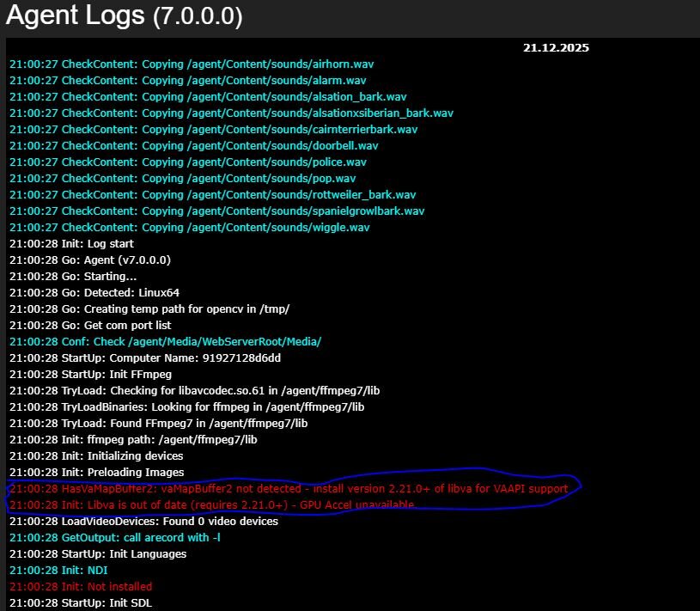
Task: Select red 'Init: Not installed' line
Action: tap(81, 586)
